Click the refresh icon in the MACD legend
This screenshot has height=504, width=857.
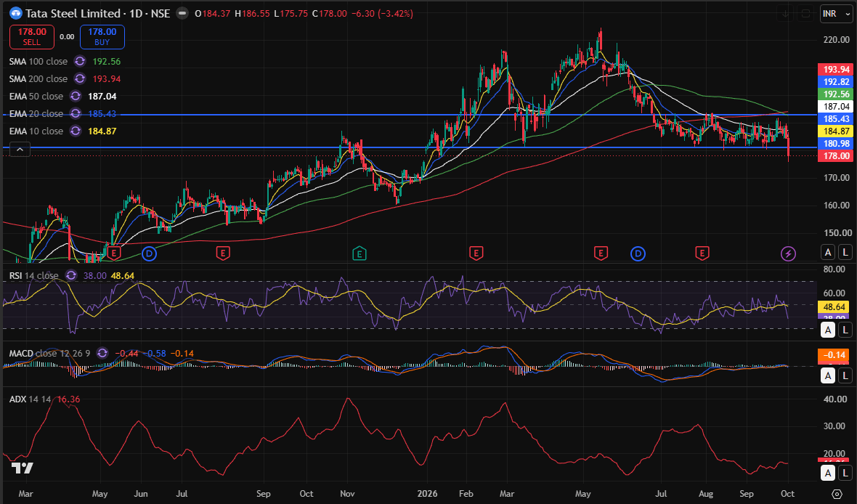[102, 353]
